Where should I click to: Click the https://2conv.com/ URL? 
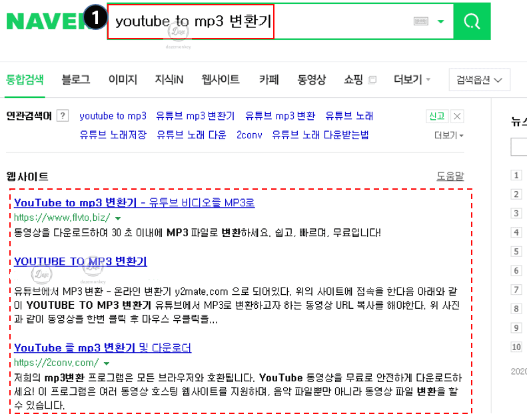tap(56, 363)
